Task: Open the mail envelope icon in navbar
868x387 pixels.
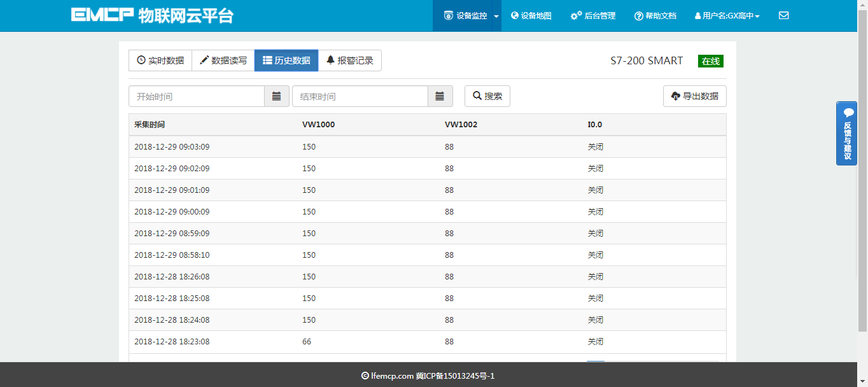Action: click(x=783, y=16)
